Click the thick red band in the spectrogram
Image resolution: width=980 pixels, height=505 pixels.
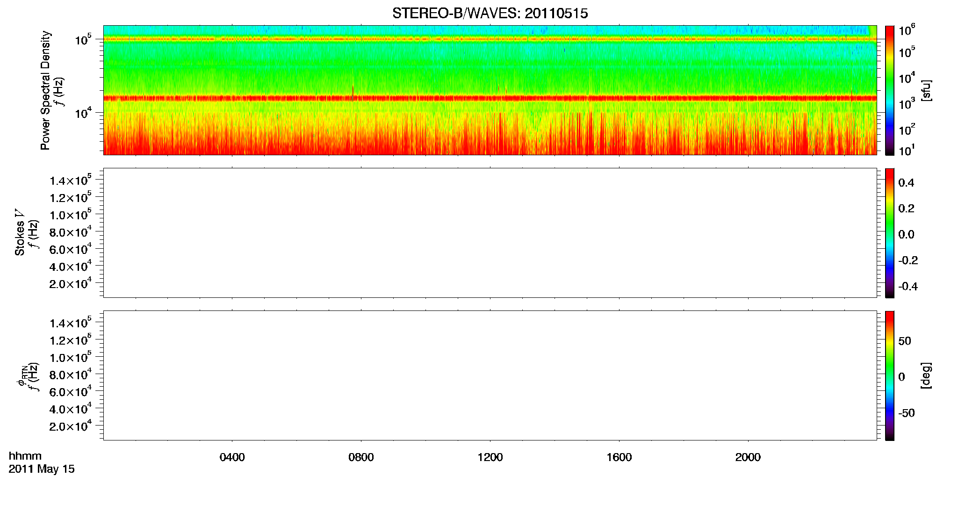[x=490, y=98]
